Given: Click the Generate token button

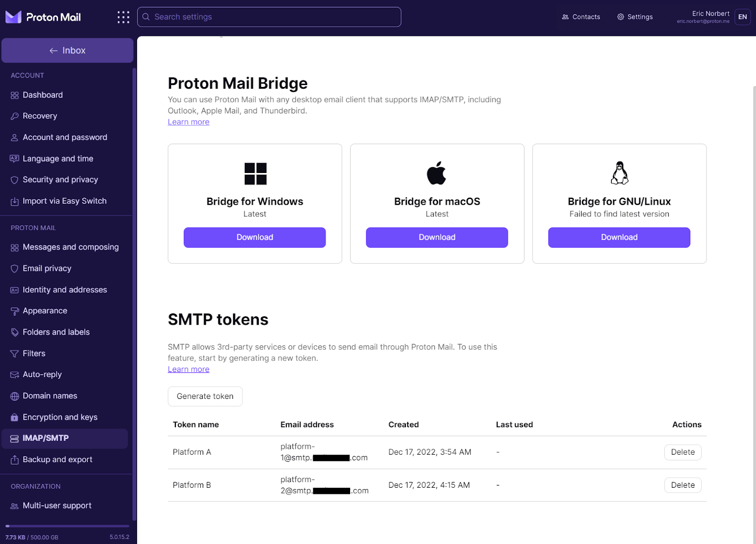Looking at the screenshot, I should 205,396.
